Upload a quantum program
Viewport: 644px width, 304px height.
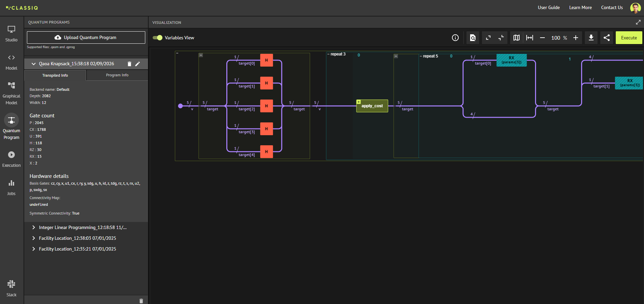[x=85, y=37]
